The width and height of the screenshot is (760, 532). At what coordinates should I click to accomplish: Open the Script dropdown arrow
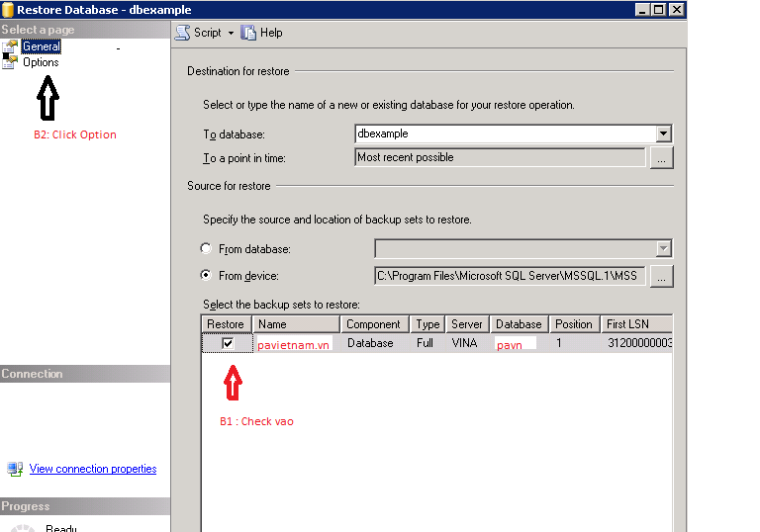coord(231,33)
